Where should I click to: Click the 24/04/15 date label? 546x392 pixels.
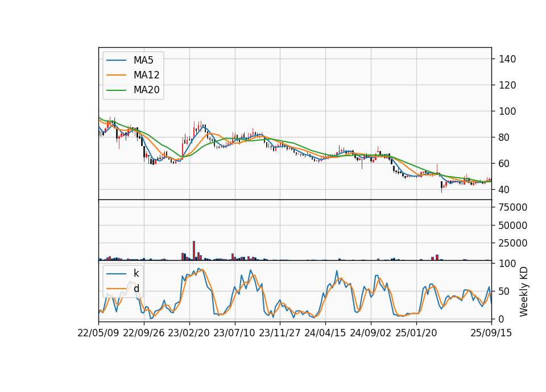point(325,333)
